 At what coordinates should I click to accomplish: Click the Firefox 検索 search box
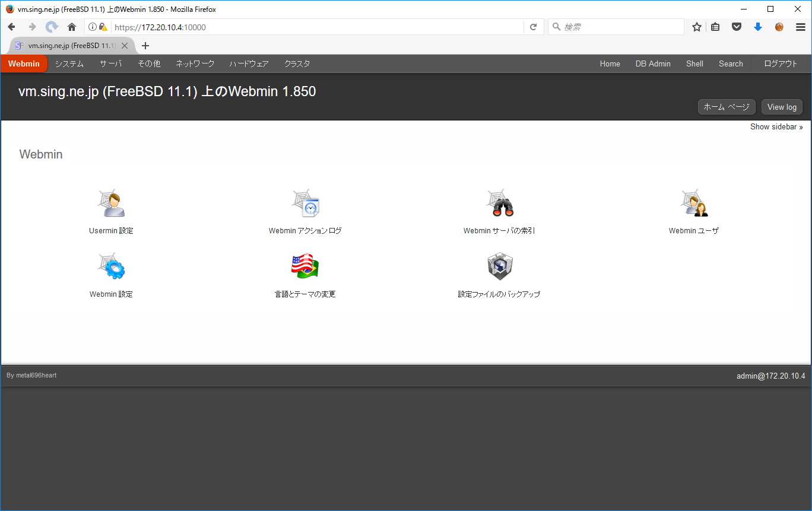point(616,27)
